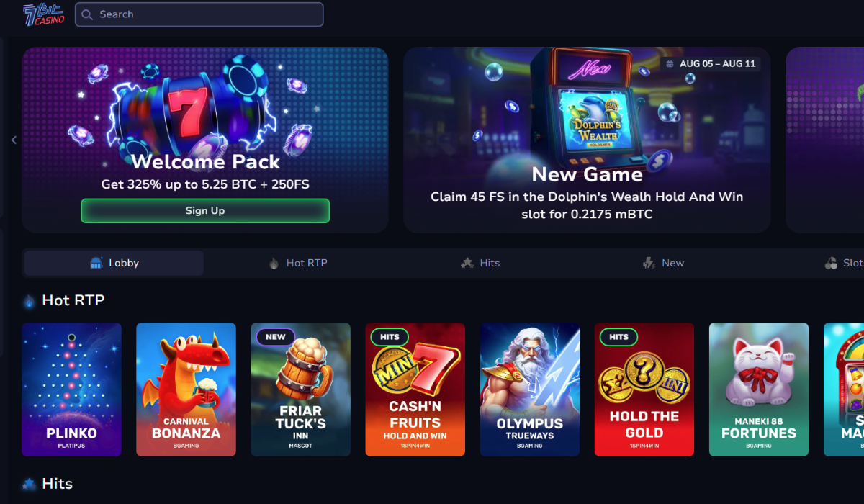Open the New Game promotion banner

[587, 140]
